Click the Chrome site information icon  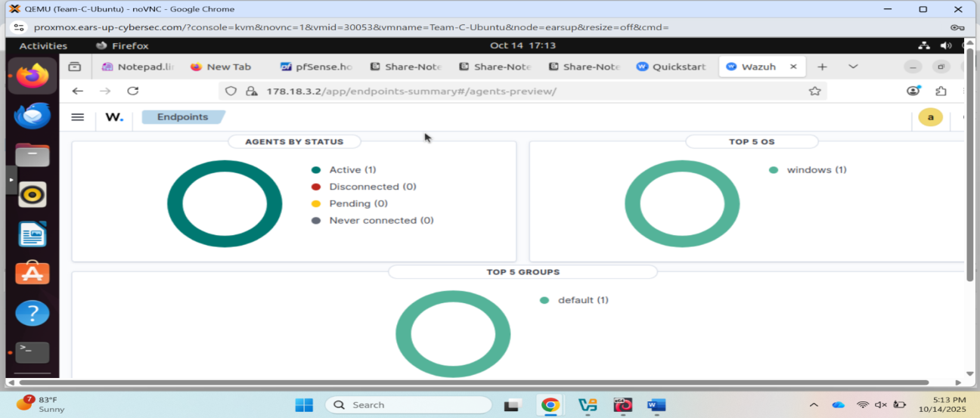click(x=19, y=27)
